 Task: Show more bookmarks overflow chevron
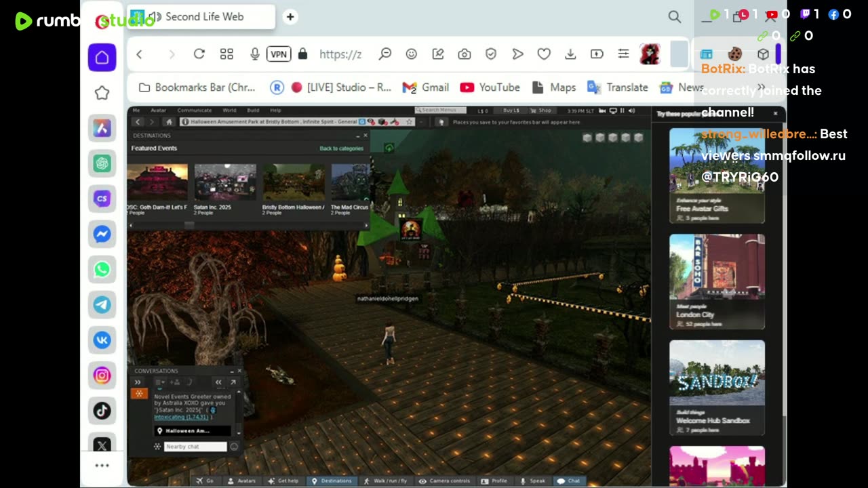click(761, 87)
